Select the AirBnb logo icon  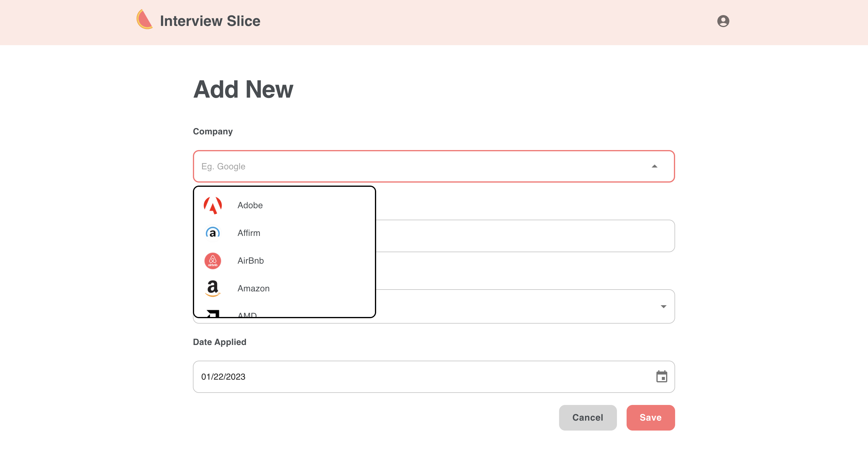[213, 261]
